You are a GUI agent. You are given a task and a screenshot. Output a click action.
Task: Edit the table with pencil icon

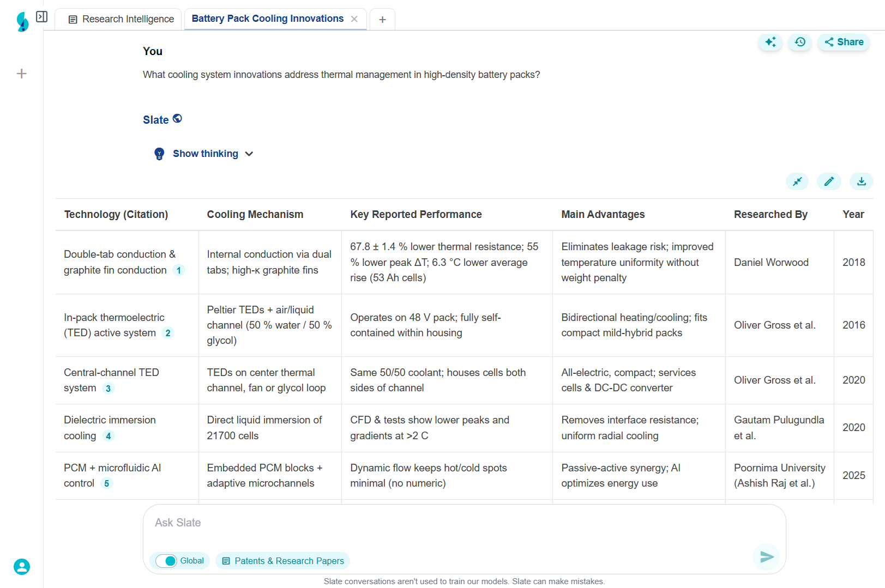pyautogui.click(x=829, y=181)
